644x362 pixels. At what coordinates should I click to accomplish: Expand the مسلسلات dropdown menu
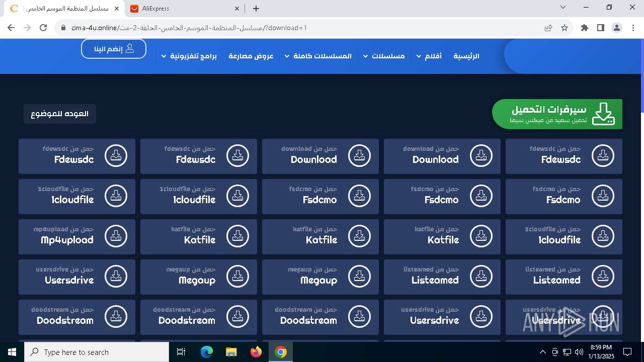(x=365, y=56)
